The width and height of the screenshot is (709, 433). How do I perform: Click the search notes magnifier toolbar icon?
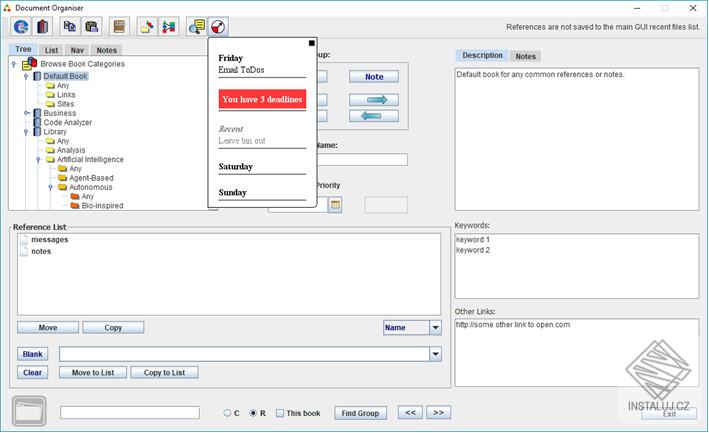click(x=197, y=27)
